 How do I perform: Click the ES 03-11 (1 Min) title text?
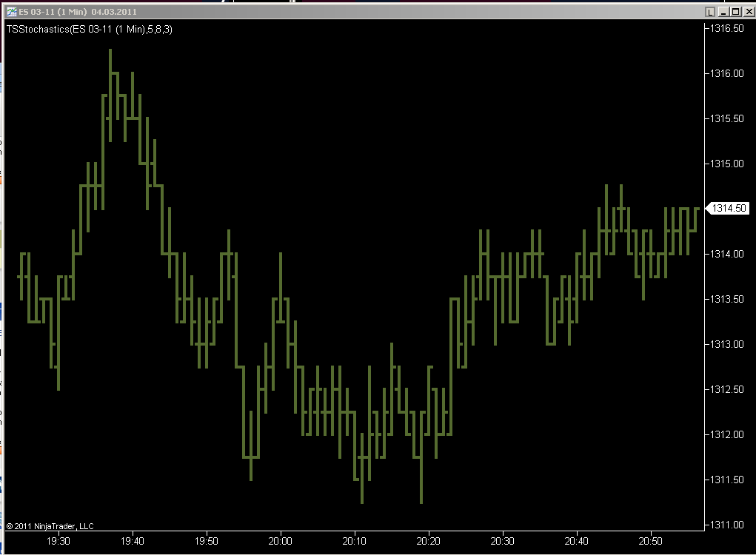pyautogui.click(x=53, y=12)
